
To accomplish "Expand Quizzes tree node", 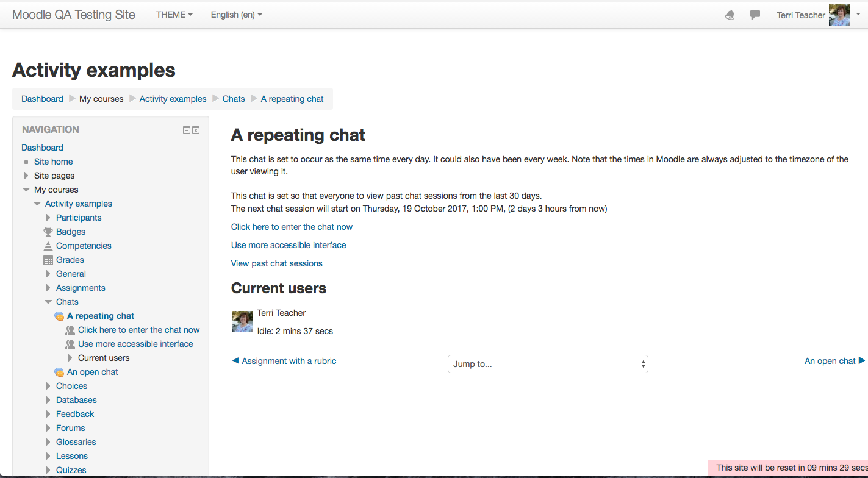I will pyautogui.click(x=48, y=470).
